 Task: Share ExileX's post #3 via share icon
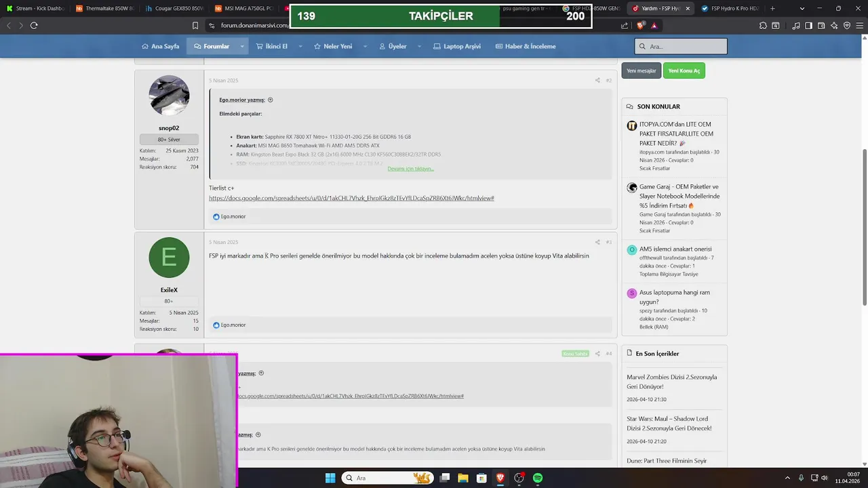pyautogui.click(x=597, y=242)
